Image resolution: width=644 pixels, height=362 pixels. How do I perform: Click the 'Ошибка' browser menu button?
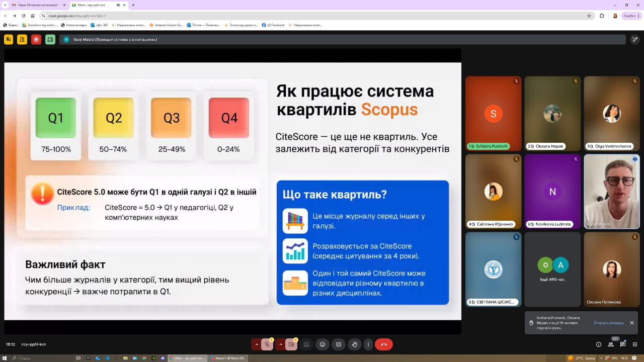[631, 16]
